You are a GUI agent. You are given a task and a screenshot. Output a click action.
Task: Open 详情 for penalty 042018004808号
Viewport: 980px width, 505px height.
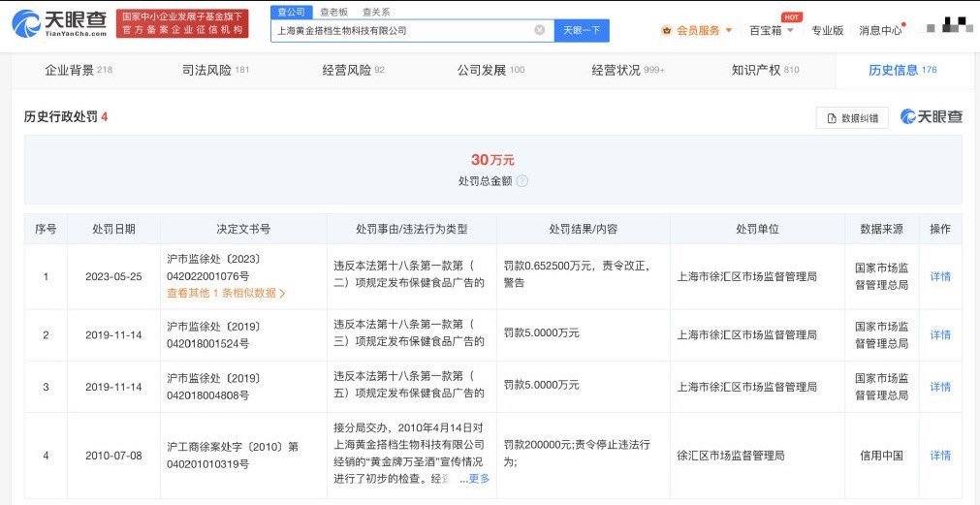[x=940, y=387]
